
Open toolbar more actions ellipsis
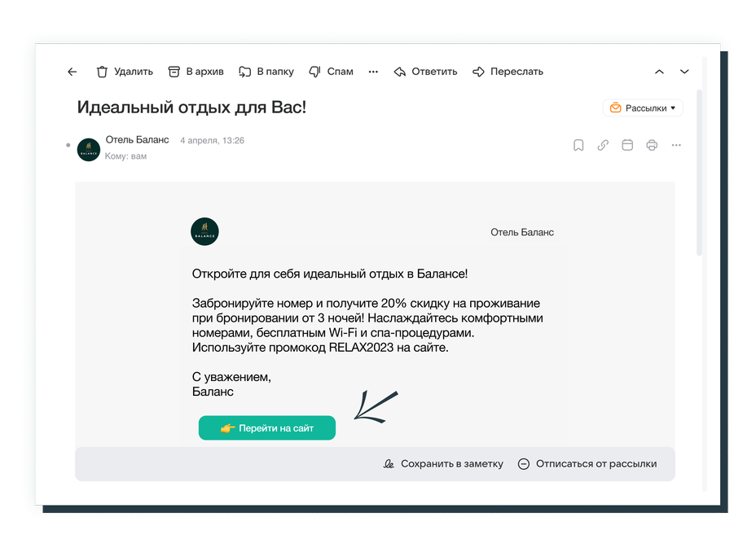[x=373, y=72]
